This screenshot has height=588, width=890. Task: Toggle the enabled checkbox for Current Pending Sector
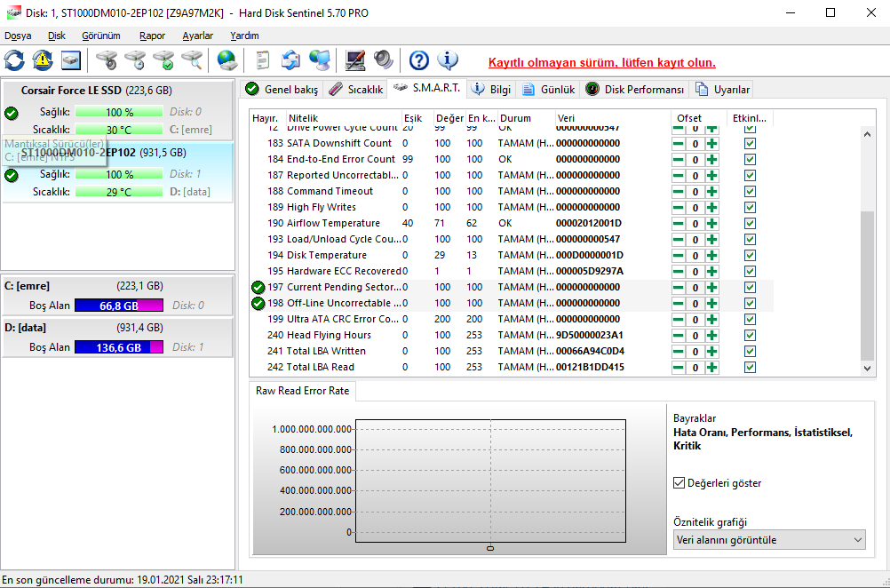(750, 287)
